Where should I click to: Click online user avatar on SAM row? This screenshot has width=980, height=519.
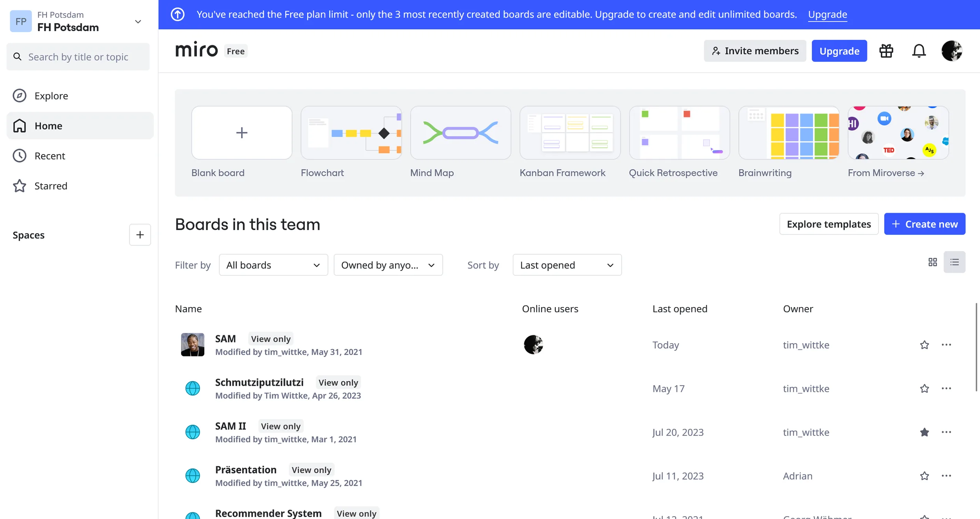tap(533, 345)
